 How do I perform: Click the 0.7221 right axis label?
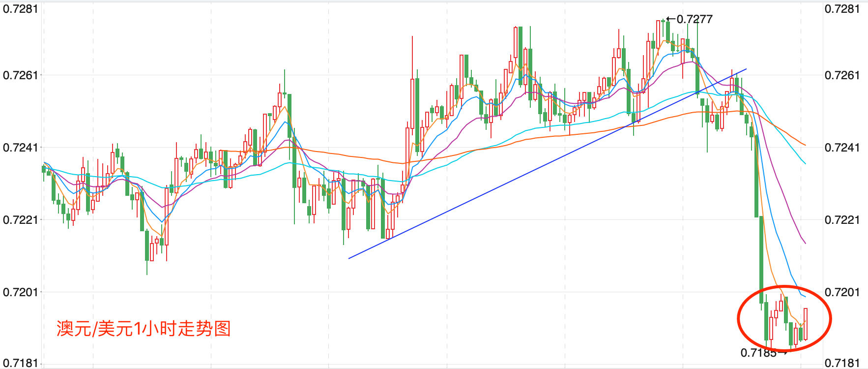(842, 220)
